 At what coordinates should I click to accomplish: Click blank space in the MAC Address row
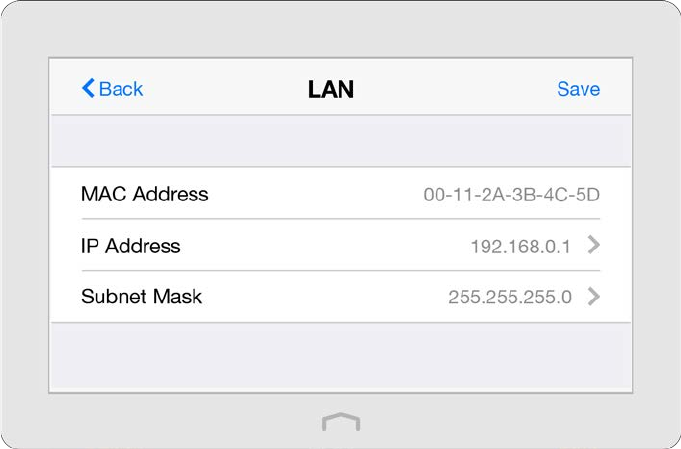click(x=315, y=194)
